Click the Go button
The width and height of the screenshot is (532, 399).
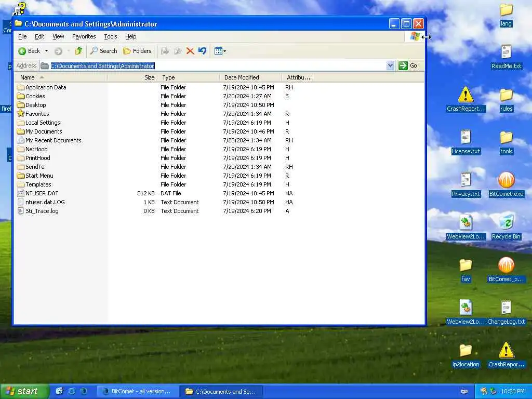[x=408, y=65]
